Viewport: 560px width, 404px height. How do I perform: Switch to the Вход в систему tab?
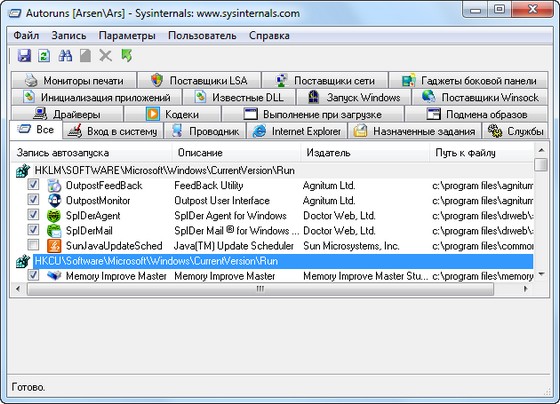click(113, 131)
